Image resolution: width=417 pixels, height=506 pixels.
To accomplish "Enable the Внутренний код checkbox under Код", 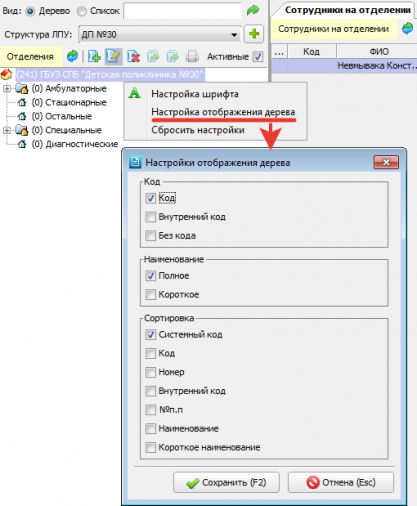I will tap(151, 217).
